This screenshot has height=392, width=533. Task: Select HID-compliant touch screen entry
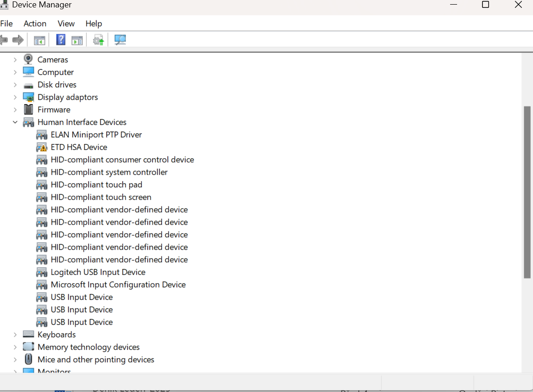click(x=101, y=197)
